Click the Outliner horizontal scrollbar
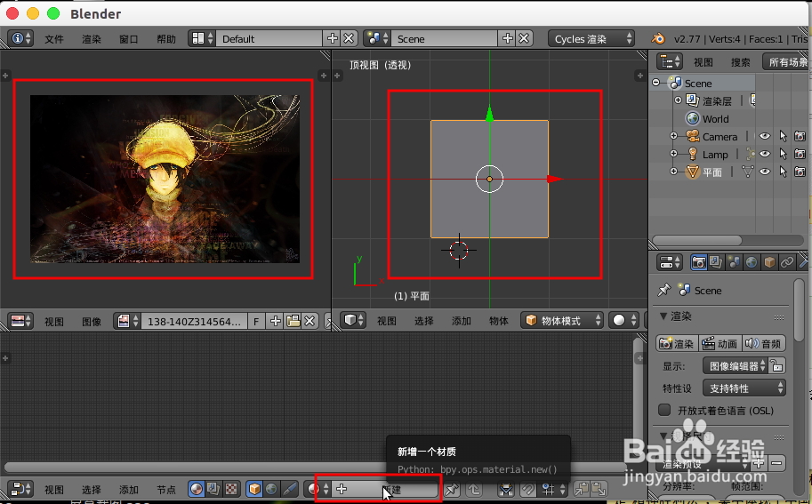Viewport: 812px width, 504px height. (x=697, y=240)
